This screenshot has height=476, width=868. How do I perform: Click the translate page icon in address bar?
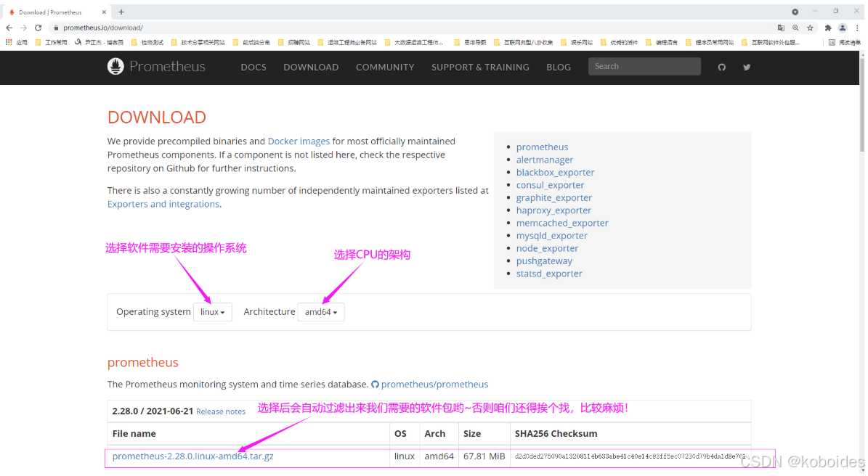click(781, 28)
